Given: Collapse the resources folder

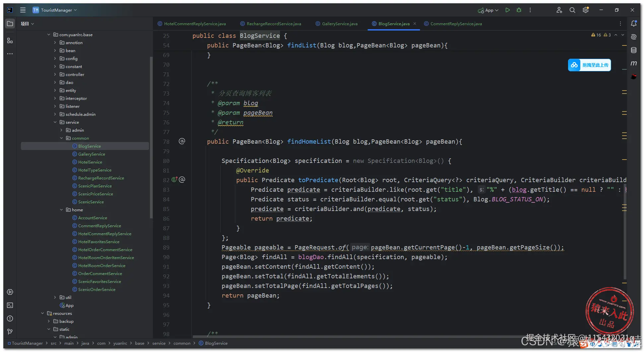Looking at the screenshot, I should [42, 313].
